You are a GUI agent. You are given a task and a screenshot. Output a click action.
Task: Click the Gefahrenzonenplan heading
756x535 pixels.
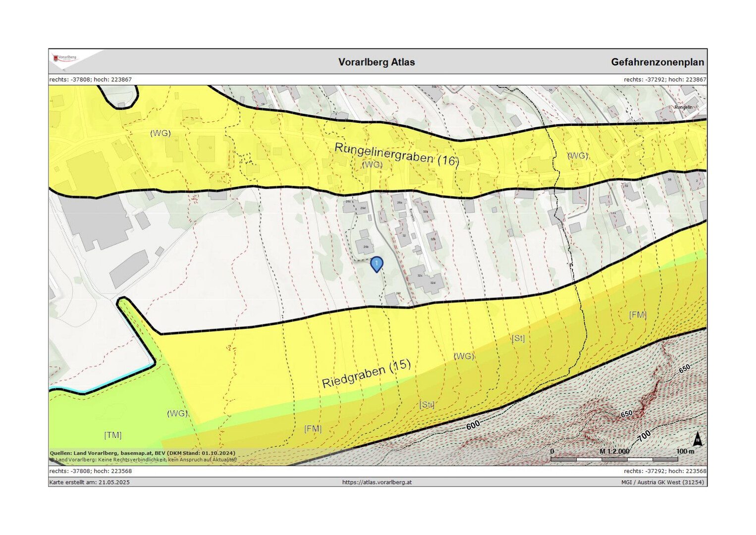(657, 62)
